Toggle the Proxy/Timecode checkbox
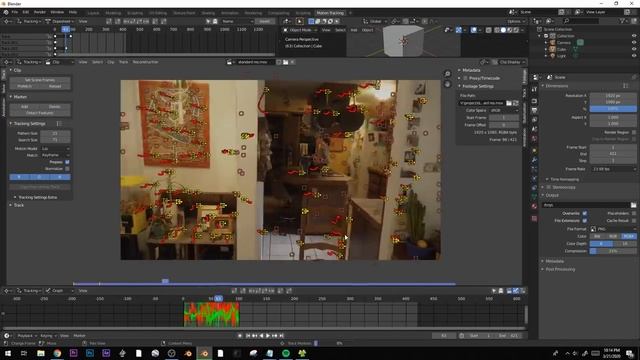The height and width of the screenshot is (360, 640). coord(465,78)
